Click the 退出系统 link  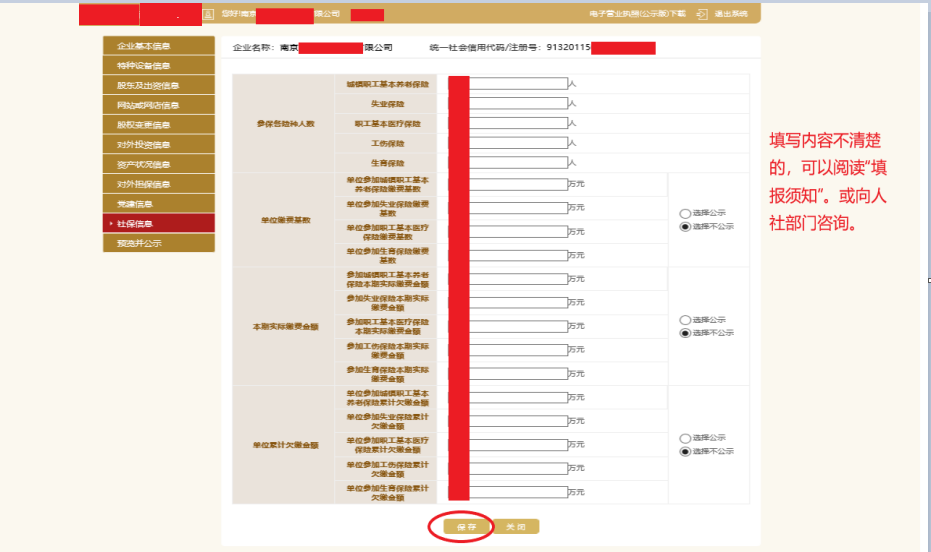pyautogui.click(x=731, y=14)
